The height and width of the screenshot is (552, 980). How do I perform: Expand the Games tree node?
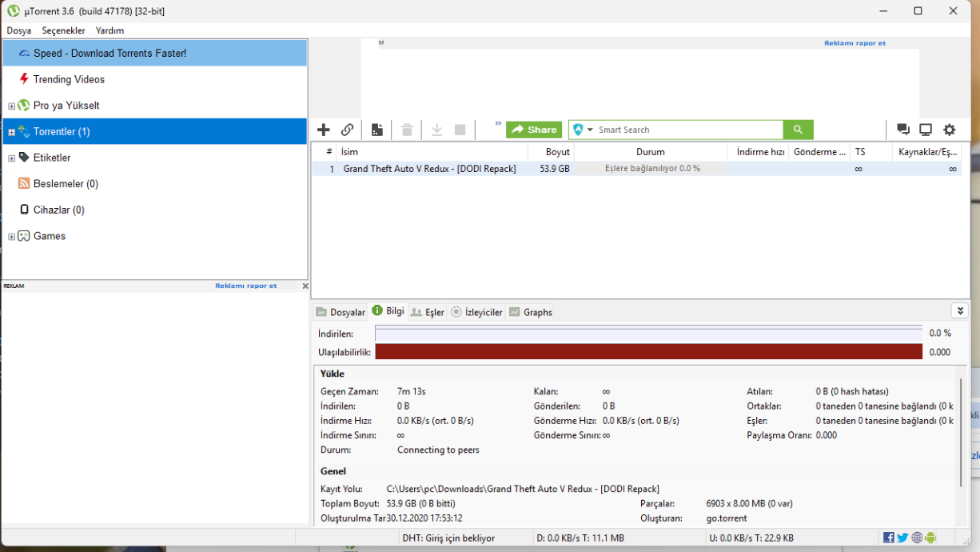pos(11,237)
